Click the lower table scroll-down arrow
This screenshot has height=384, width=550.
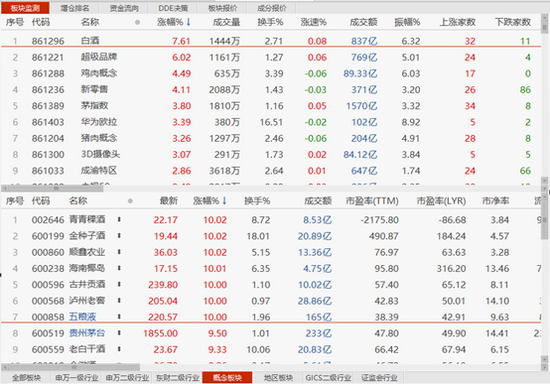(x=544, y=359)
